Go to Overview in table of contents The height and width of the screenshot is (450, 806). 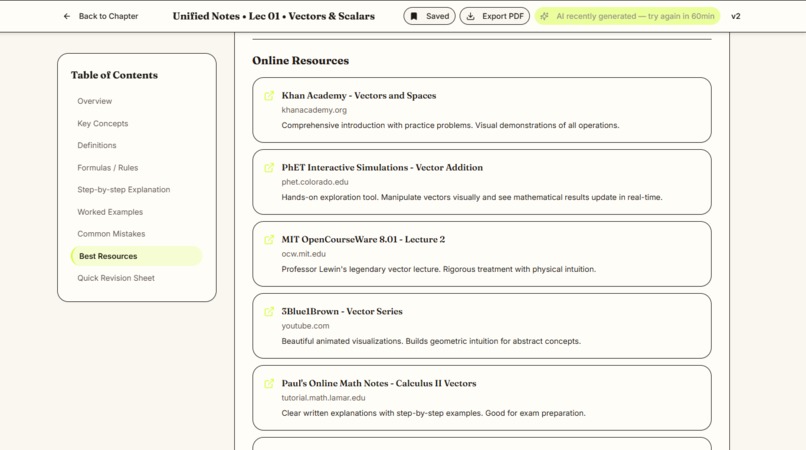[95, 101]
